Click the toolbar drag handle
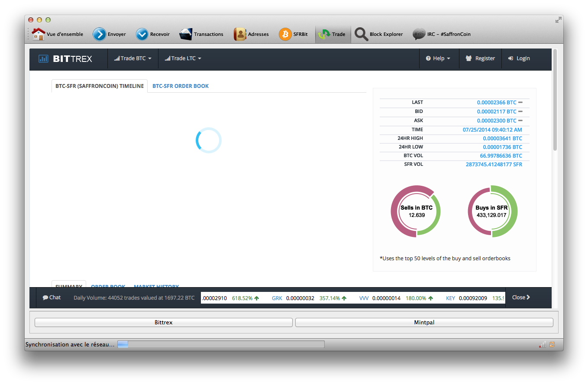Screen dimensions: 588x385 (29, 34)
